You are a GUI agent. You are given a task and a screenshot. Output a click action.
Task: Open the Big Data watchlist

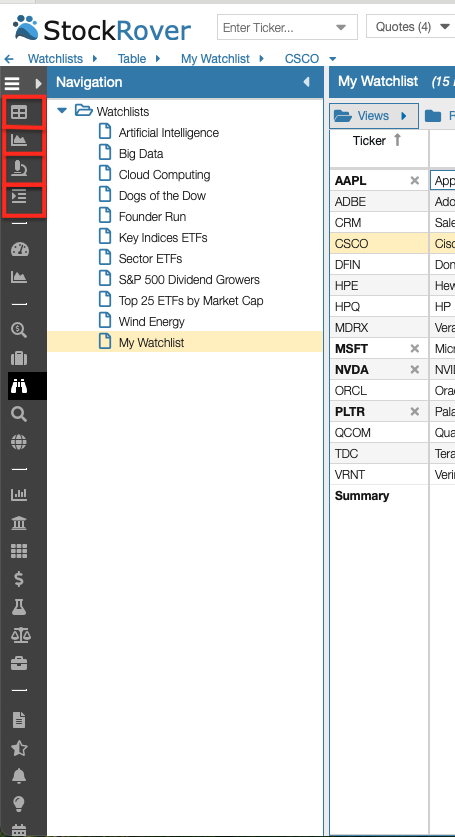[141, 154]
